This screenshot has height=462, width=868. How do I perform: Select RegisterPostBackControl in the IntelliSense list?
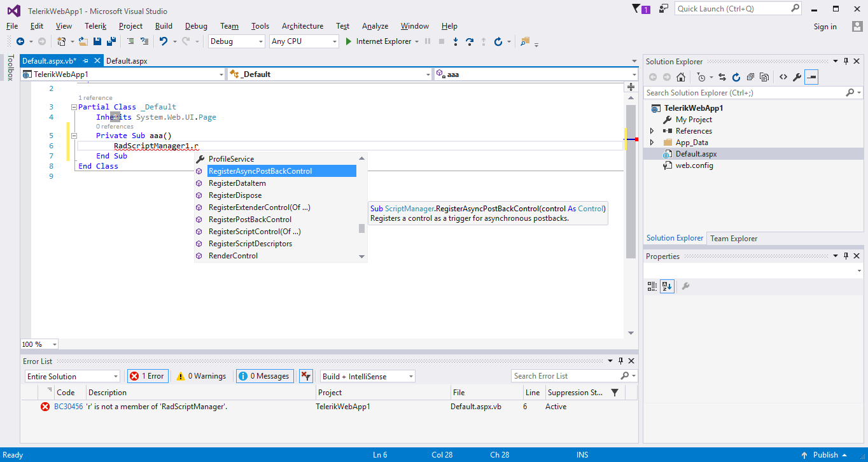tap(250, 220)
